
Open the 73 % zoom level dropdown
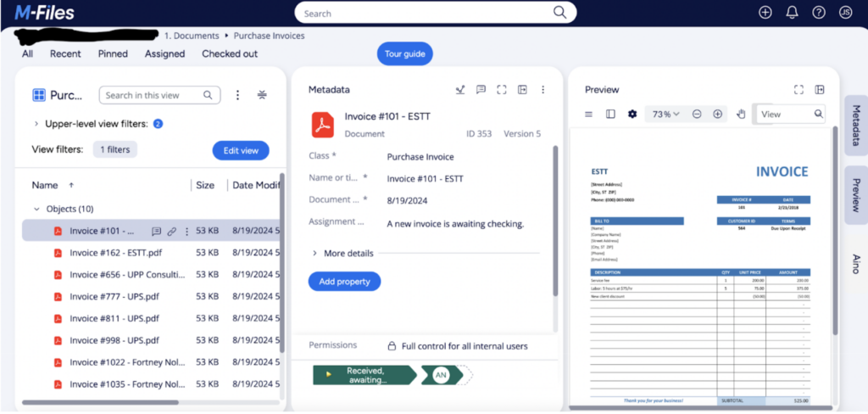(x=666, y=115)
